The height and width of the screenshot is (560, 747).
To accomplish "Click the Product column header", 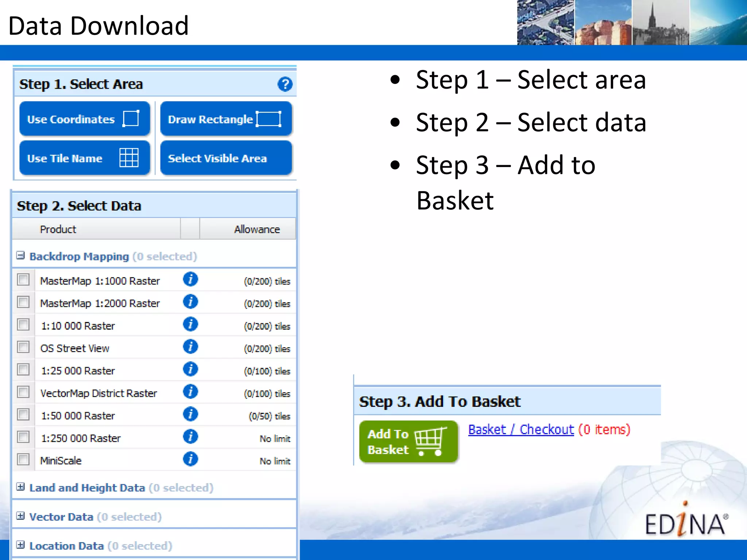I will (x=96, y=229).
